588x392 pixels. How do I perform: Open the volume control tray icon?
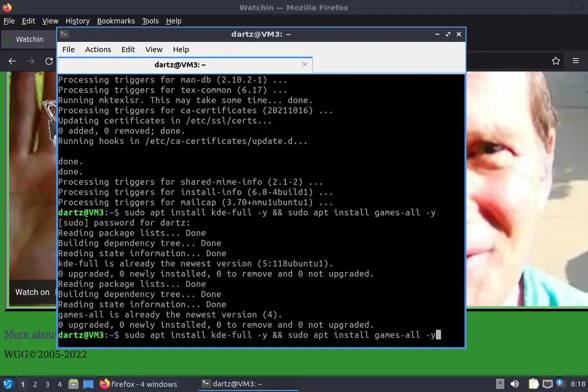(x=515, y=384)
